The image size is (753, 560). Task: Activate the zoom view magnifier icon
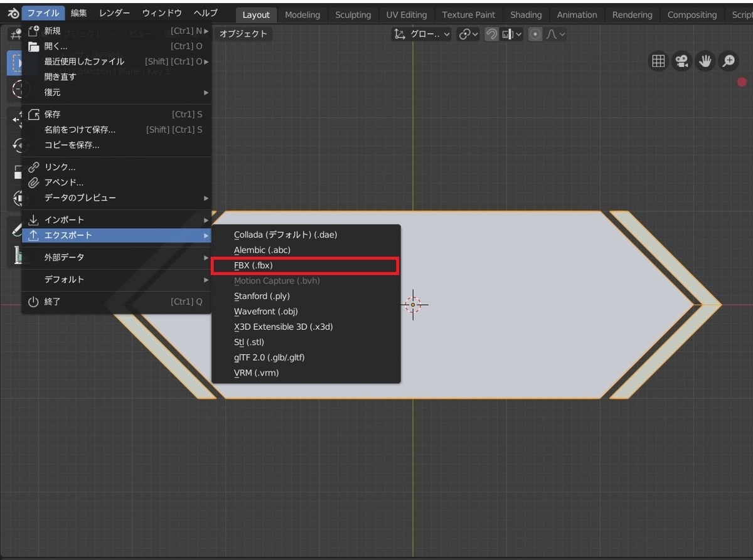point(729,61)
